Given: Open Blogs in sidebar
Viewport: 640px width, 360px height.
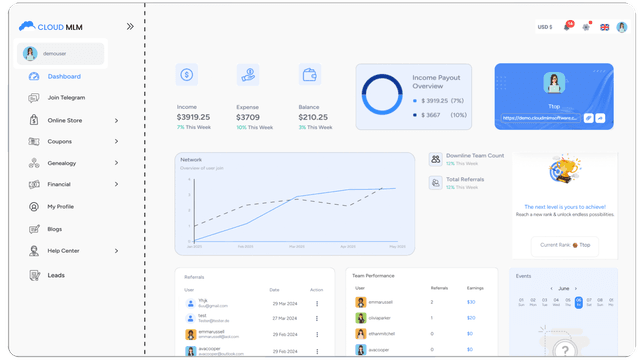Looking at the screenshot, I should [55, 229].
